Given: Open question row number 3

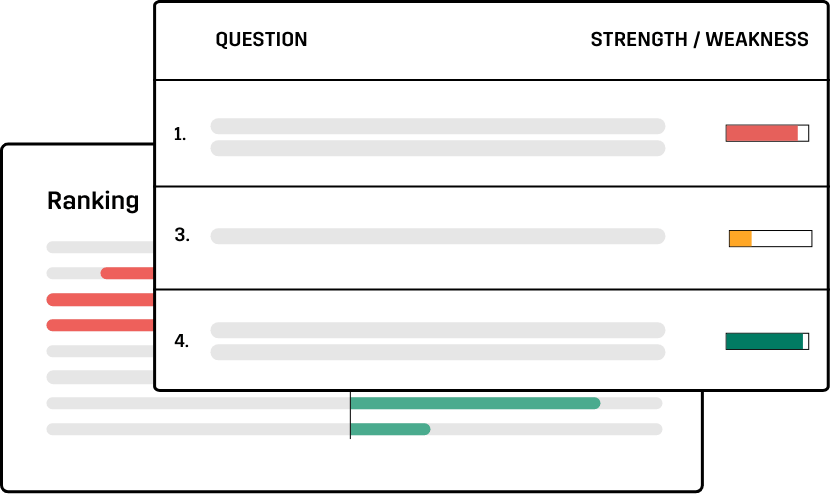Looking at the screenshot, I should tap(491, 238).
